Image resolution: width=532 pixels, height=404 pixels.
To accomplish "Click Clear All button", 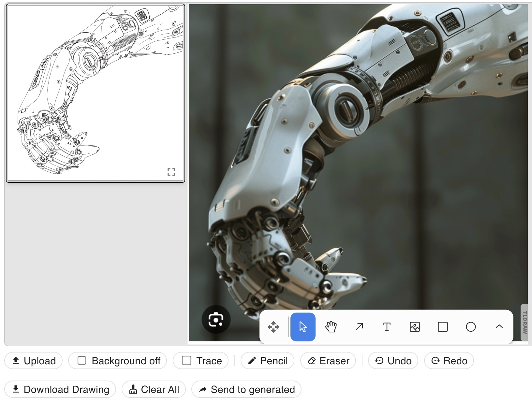I will point(154,389).
